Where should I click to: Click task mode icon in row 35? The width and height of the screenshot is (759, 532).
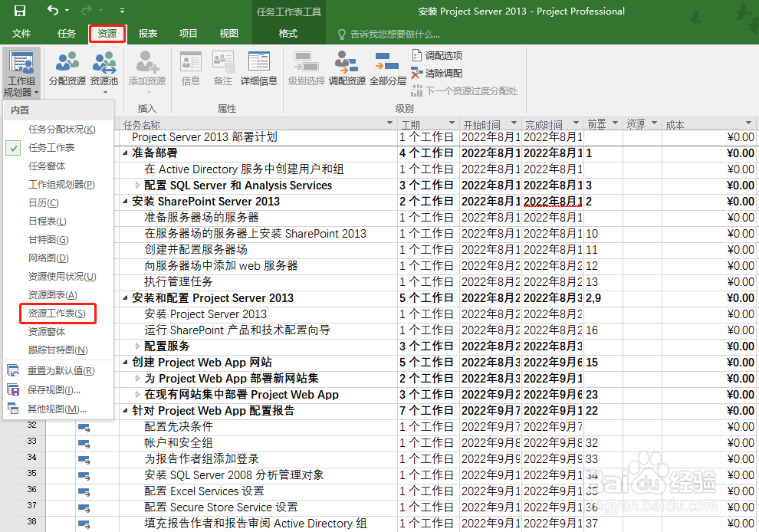(84, 476)
